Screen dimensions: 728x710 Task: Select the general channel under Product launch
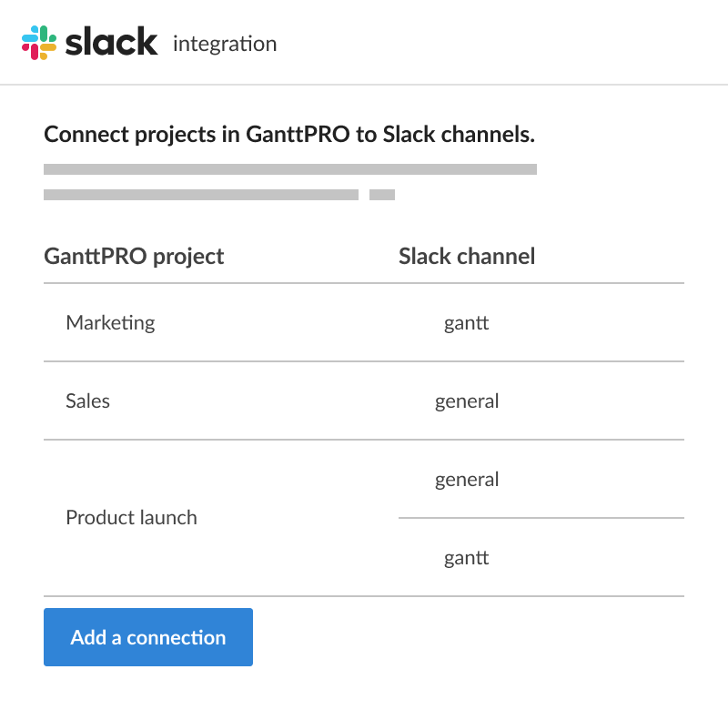click(x=466, y=480)
